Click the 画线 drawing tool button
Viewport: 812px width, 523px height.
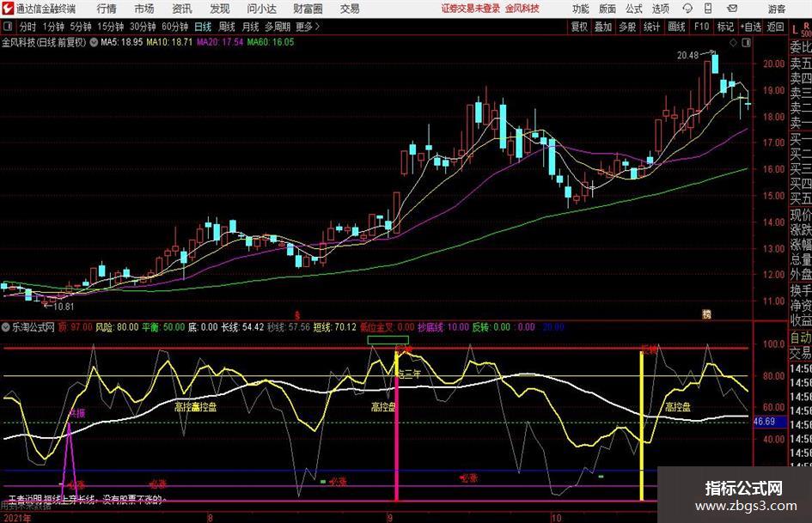(676, 27)
